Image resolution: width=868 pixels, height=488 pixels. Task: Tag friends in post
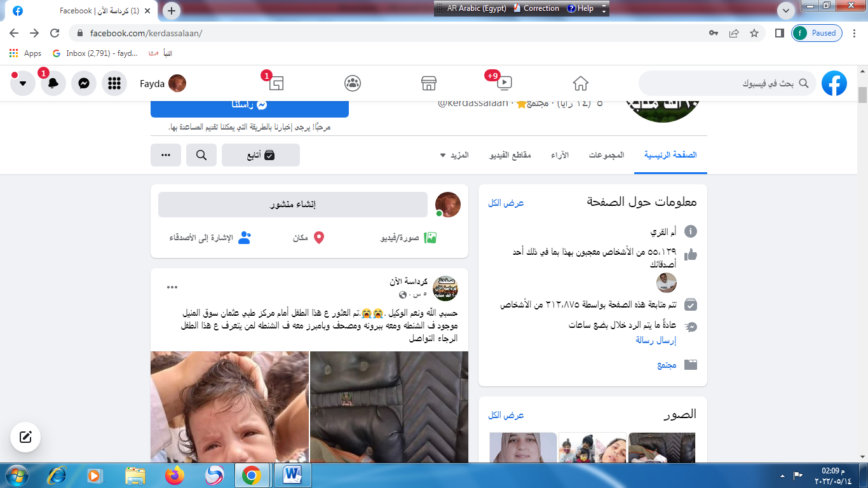click(x=210, y=238)
